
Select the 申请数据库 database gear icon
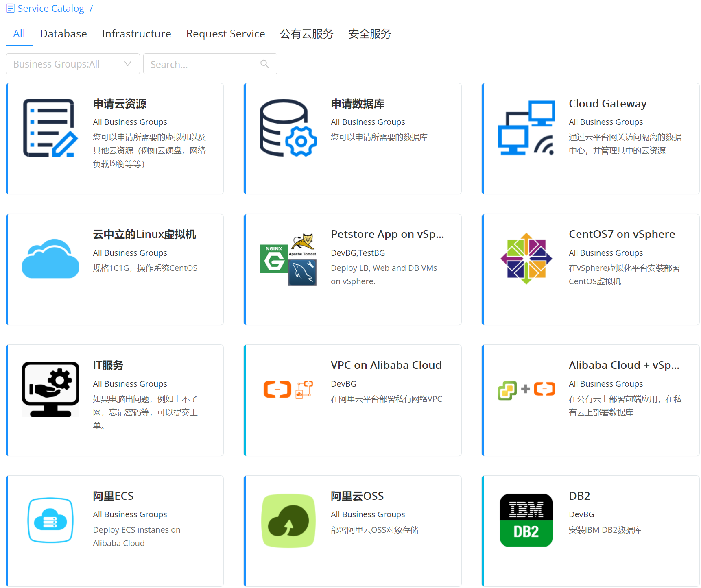click(x=288, y=127)
